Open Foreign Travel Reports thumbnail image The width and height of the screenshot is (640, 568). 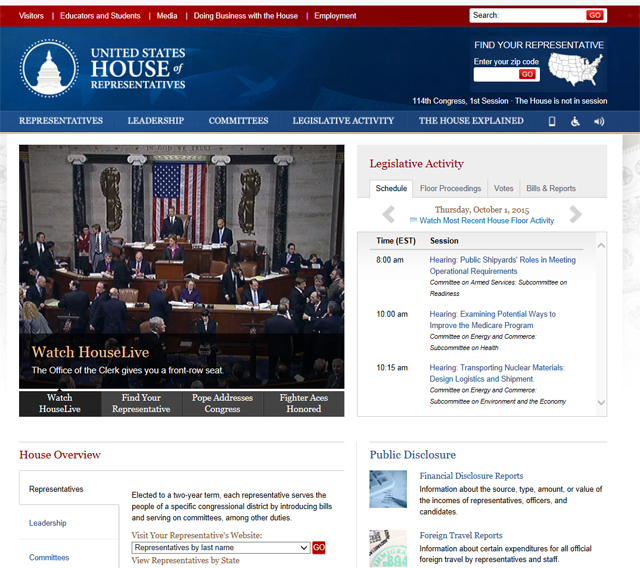point(388,548)
